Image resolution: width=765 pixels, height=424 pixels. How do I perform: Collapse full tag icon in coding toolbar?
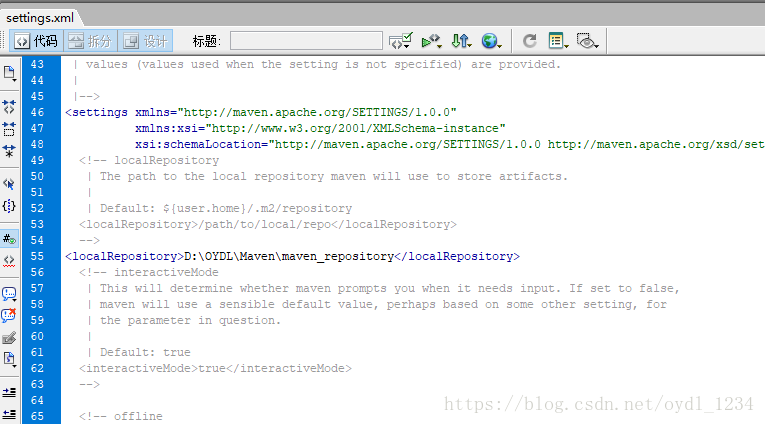tap(9, 106)
